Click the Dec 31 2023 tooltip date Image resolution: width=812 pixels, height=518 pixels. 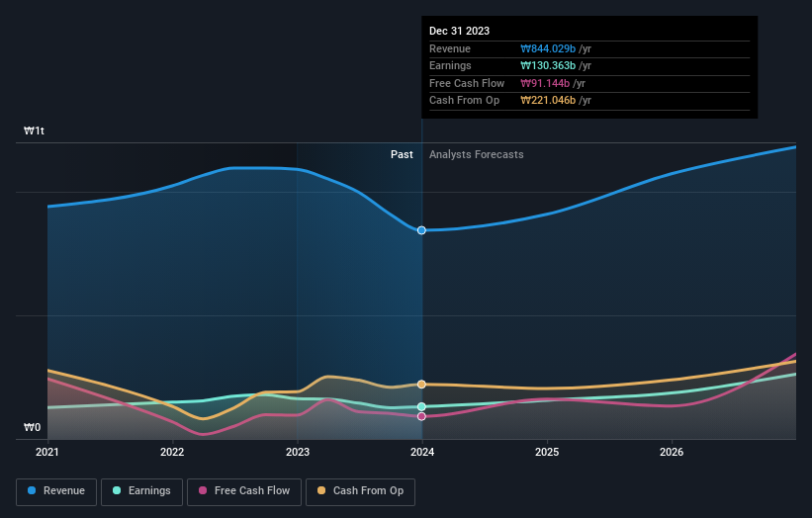pos(459,31)
